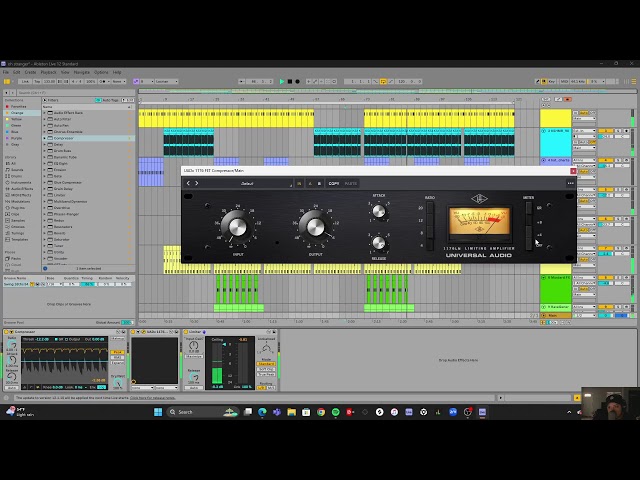
Task: Select the GR meter mode button
Action: 529,208
